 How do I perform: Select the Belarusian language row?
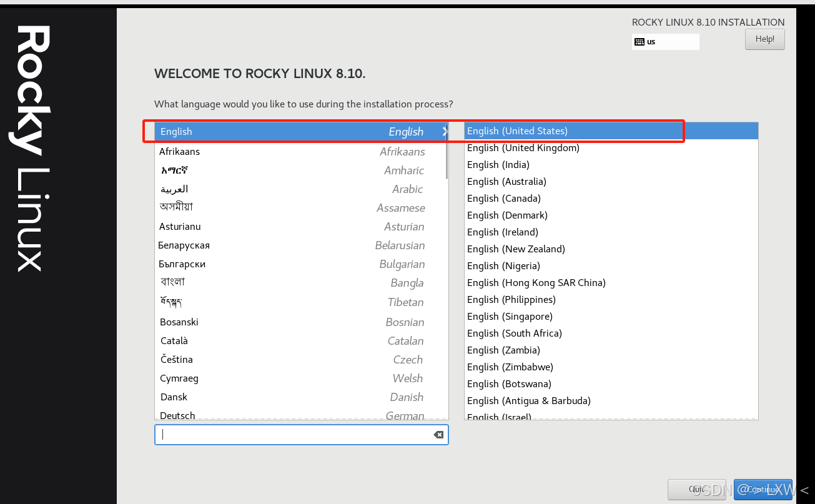301,245
